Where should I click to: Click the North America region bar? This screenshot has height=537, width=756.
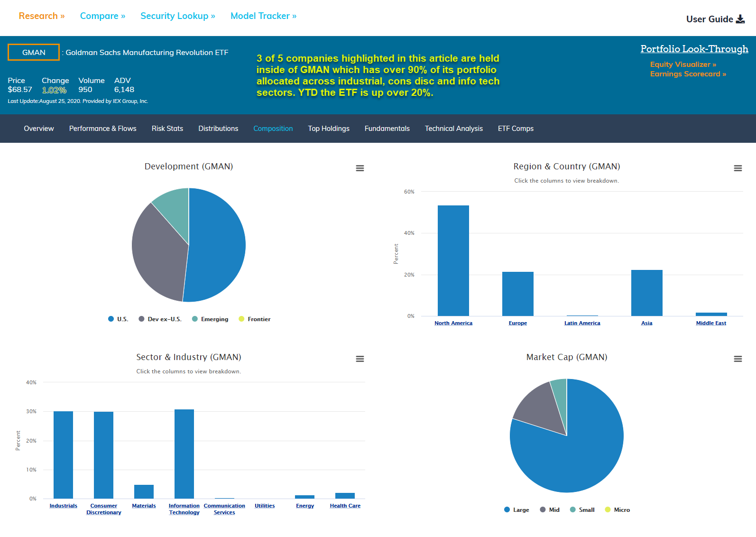pos(453,260)
